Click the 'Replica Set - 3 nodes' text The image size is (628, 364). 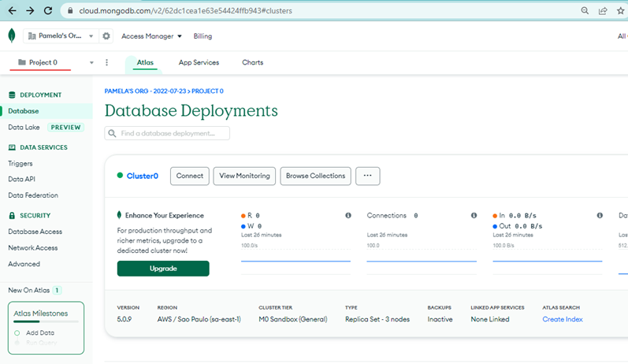tap(377, 319)
